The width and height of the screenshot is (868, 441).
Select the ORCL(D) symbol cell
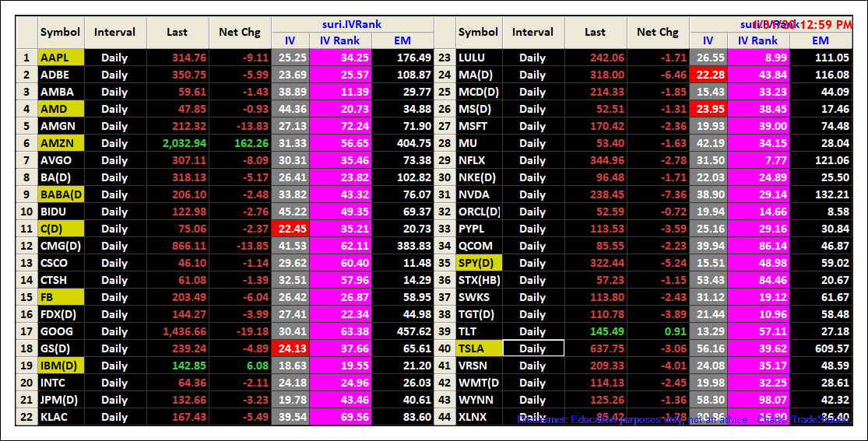click(x=479, y=212)
